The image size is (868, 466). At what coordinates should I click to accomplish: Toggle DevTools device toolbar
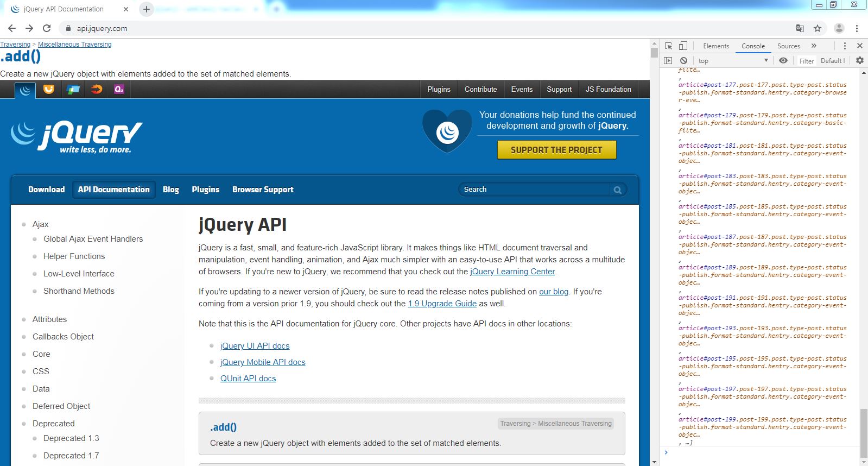[x=683, y=46]
